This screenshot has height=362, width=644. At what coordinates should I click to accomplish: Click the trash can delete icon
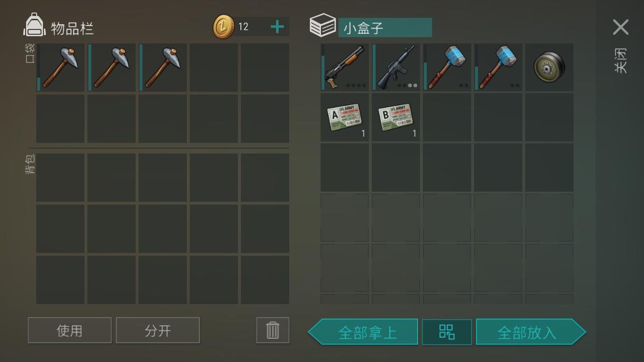[273, 330]
